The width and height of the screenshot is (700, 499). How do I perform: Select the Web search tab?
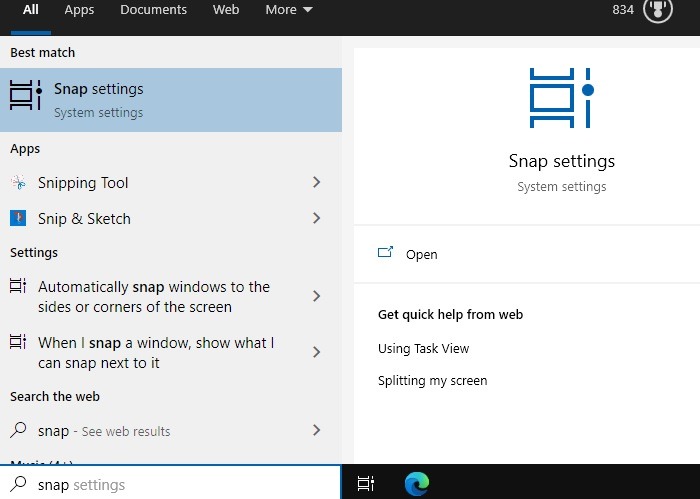point(226,10)
